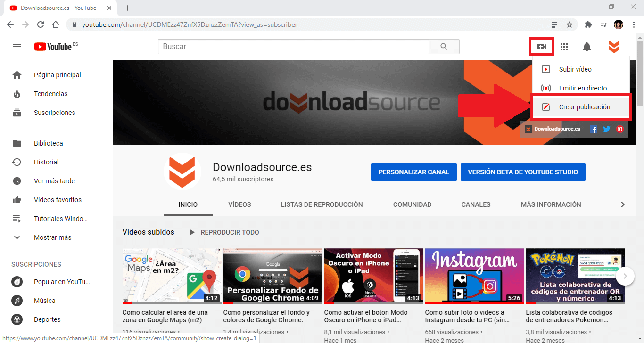Screen dimensions: 644x343
Task: Click the Downloadsource.es channel avatar
Action: [x=182, y=171]
